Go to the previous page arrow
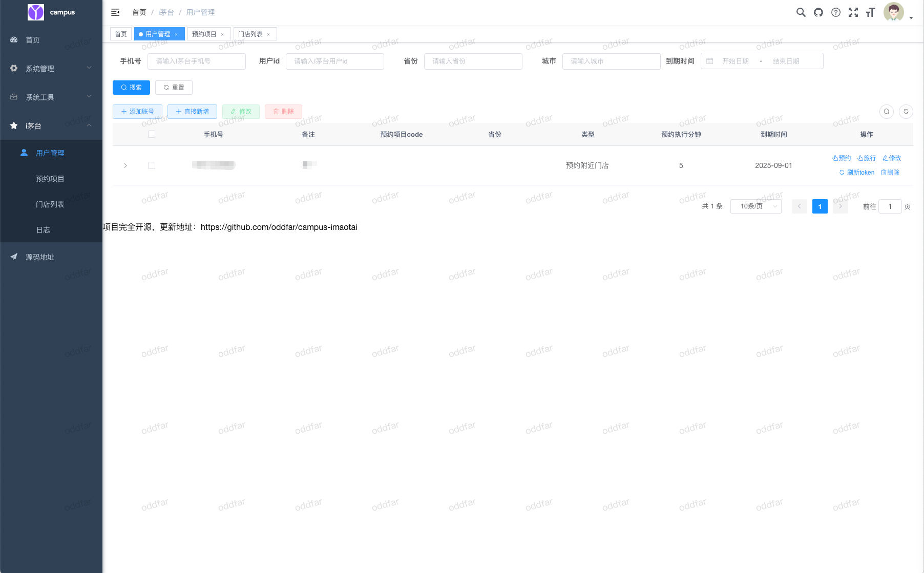This screenshot has height=573, width=924. 800,206
